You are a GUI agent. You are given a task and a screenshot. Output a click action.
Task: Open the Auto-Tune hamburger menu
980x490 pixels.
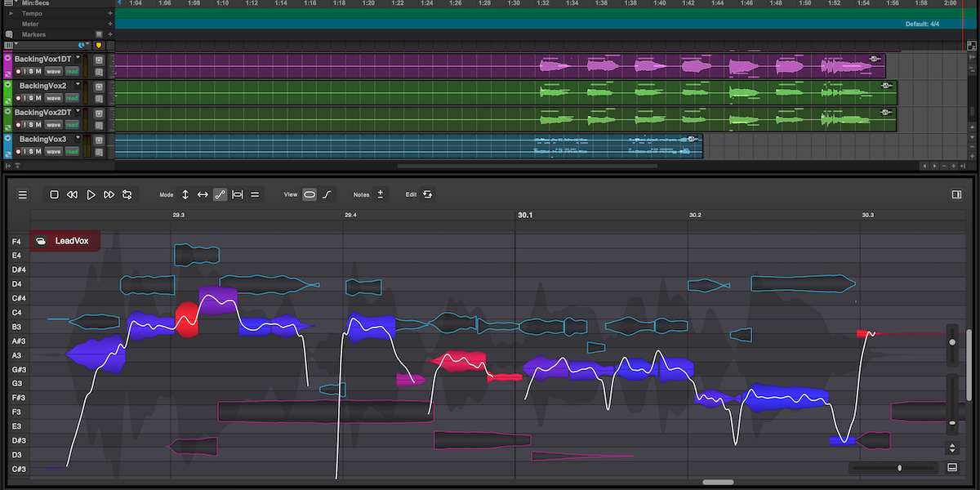point(23,195)
